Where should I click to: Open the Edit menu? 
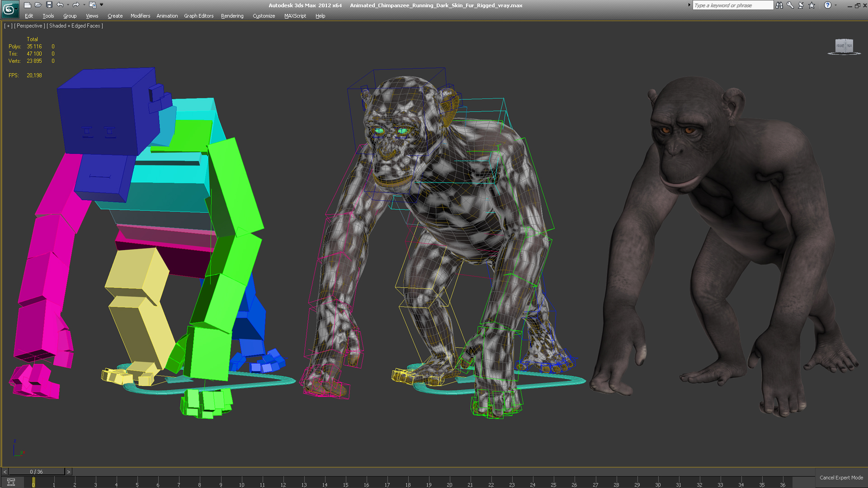point(29,16)
